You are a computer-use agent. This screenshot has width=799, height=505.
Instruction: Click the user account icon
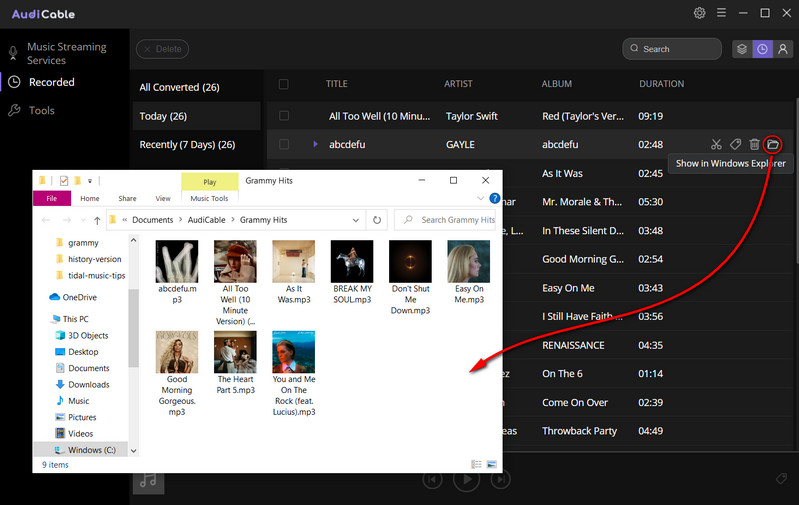(x=783, y=49)
